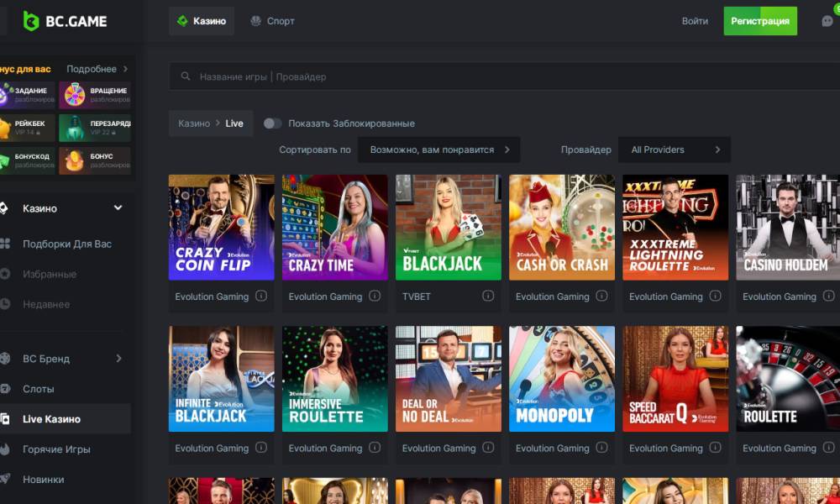Launch the Immersive Roulette thumbnail
Viewport: 840px width, 504px height.
click(x=335, y=379)
